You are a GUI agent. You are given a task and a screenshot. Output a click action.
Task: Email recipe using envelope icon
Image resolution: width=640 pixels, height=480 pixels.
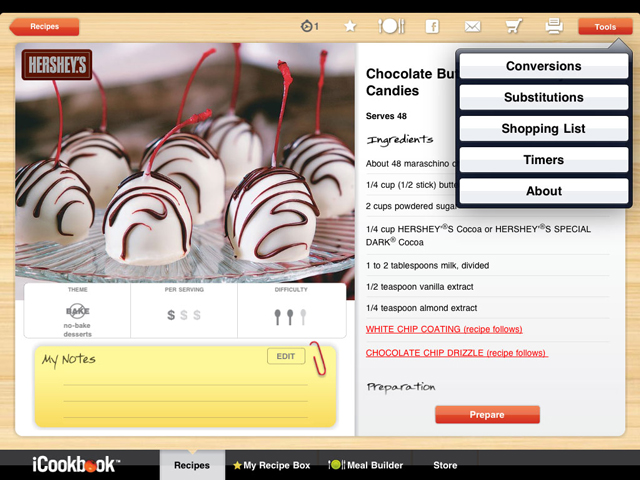pos(473,27)
